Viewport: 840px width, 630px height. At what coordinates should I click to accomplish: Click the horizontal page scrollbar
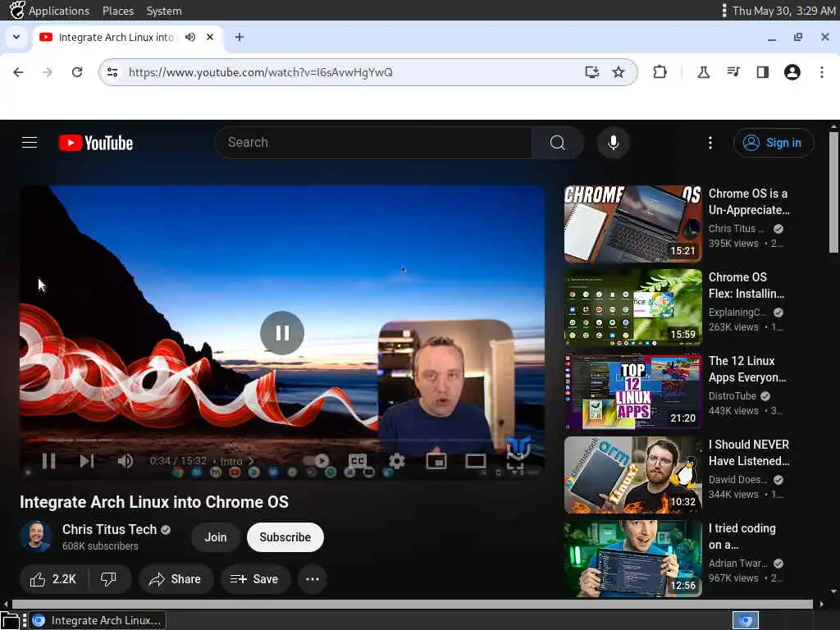tap(413, 605)
